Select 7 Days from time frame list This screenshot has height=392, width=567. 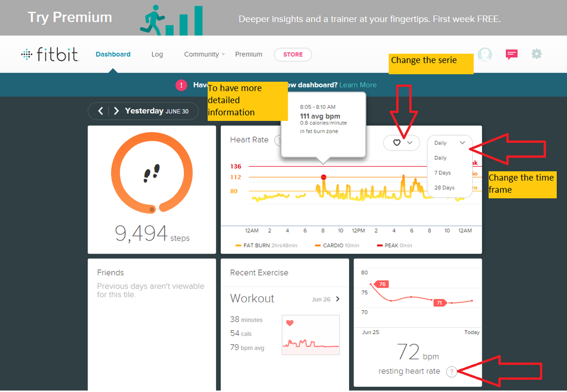[443, 172]
